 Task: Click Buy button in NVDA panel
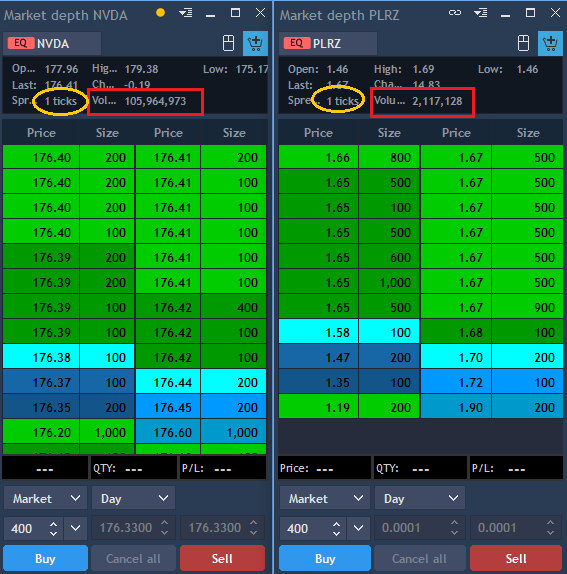(x=45, y=558)
